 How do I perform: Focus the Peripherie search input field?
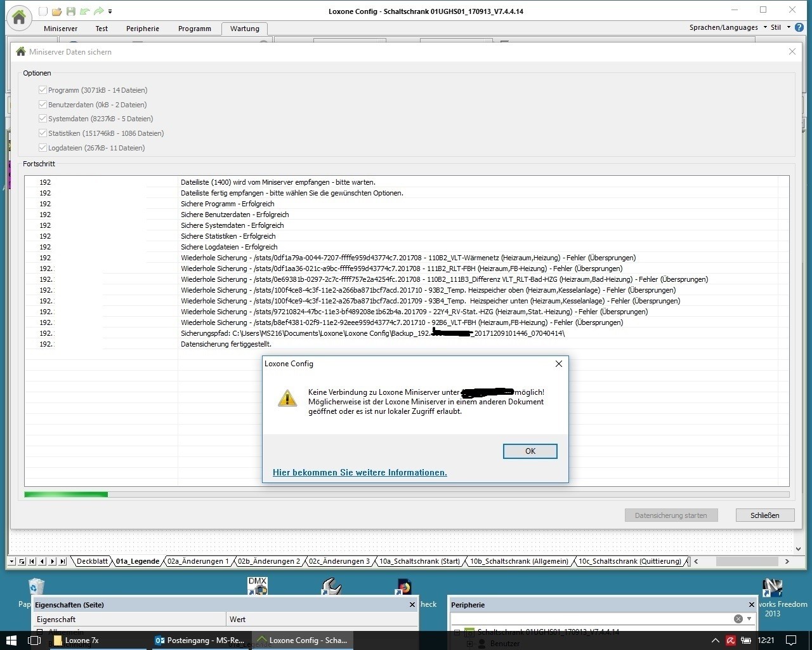click(x=591, y=619)
